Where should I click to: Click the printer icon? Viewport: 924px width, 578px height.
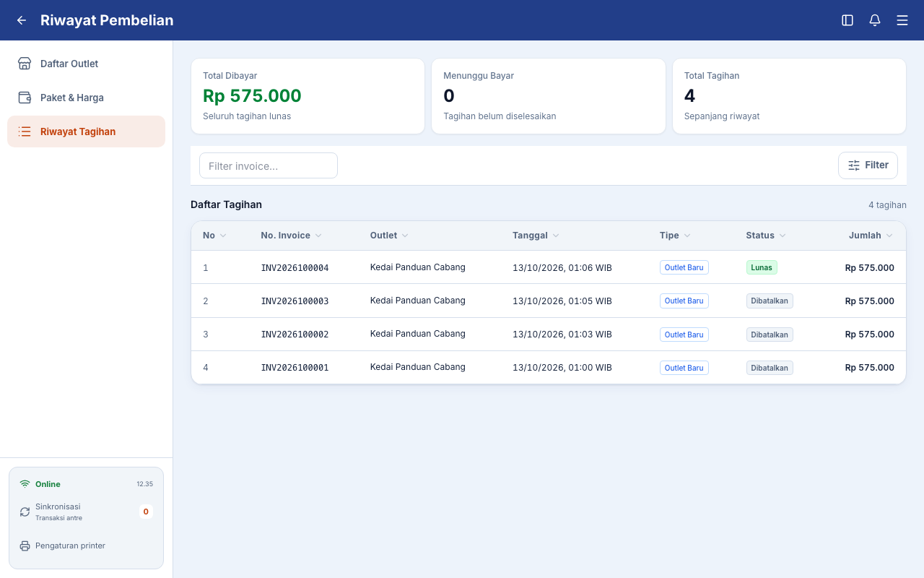coord(25,545)
